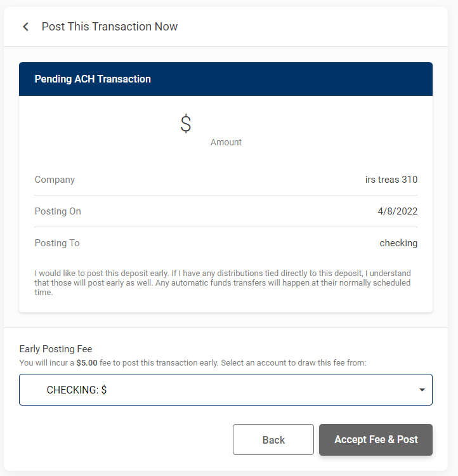Click the large dollar sign symbol

point(186,123)
